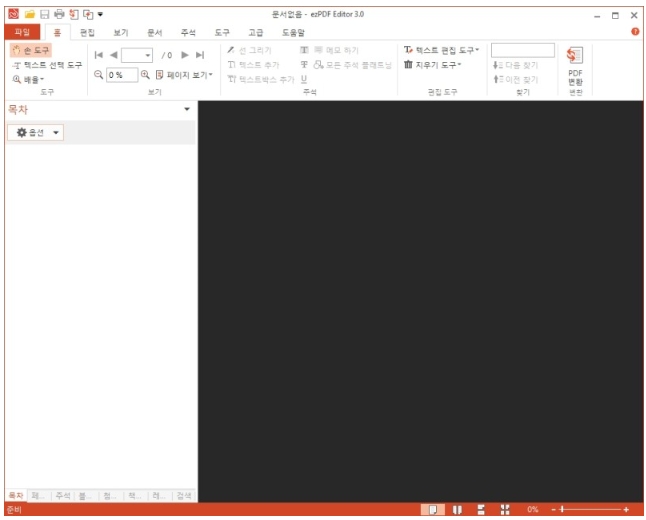Screen dimensions: 646x520
Task: Click the PDF convert icon in quick access toolbar
Action: [x=74, y=14]
